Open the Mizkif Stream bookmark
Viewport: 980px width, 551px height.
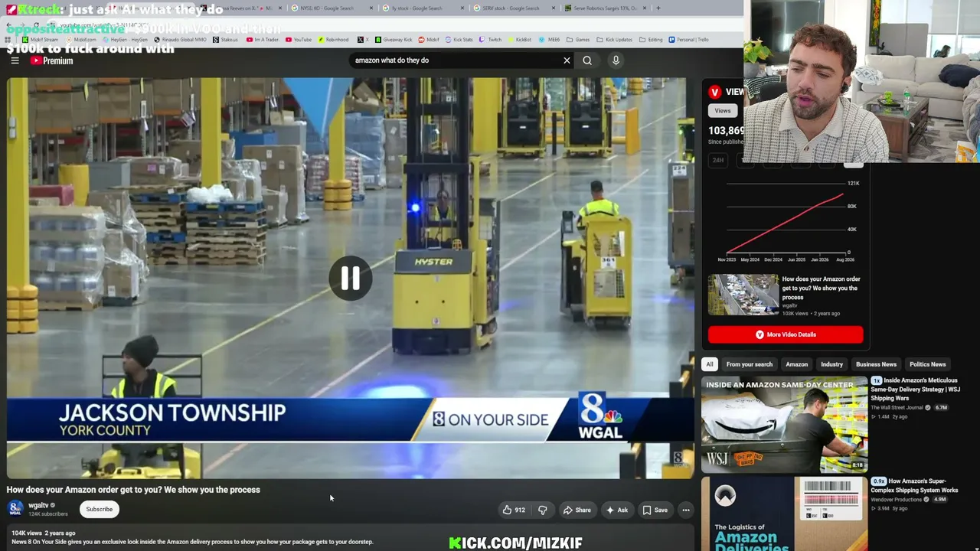pos(41,40)
